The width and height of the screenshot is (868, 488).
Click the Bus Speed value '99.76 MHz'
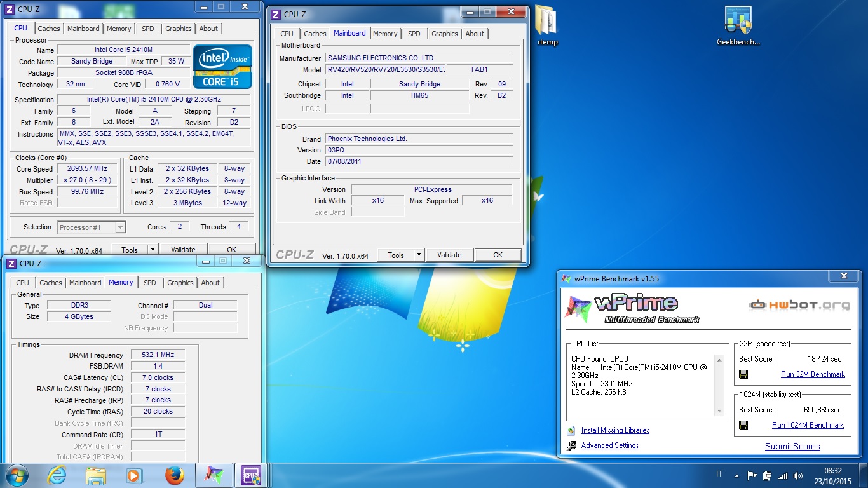[x=87, y=192]
